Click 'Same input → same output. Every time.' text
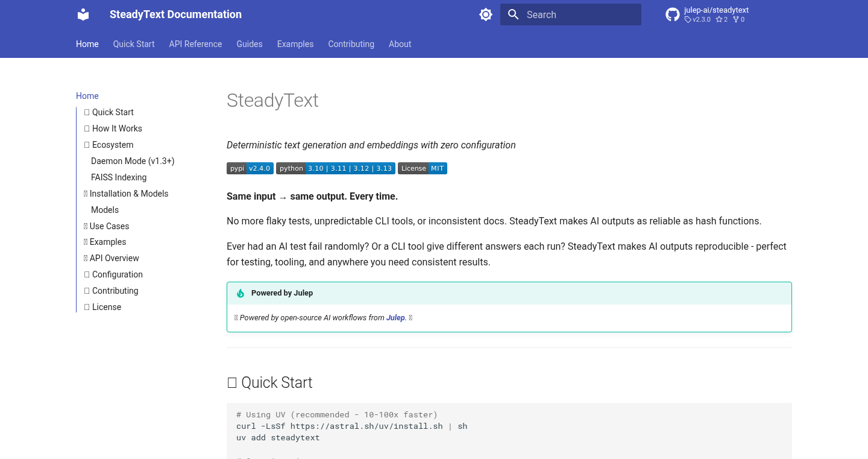Image resolution: width=868 pixels, height=459 pixels. pos(312,197)
